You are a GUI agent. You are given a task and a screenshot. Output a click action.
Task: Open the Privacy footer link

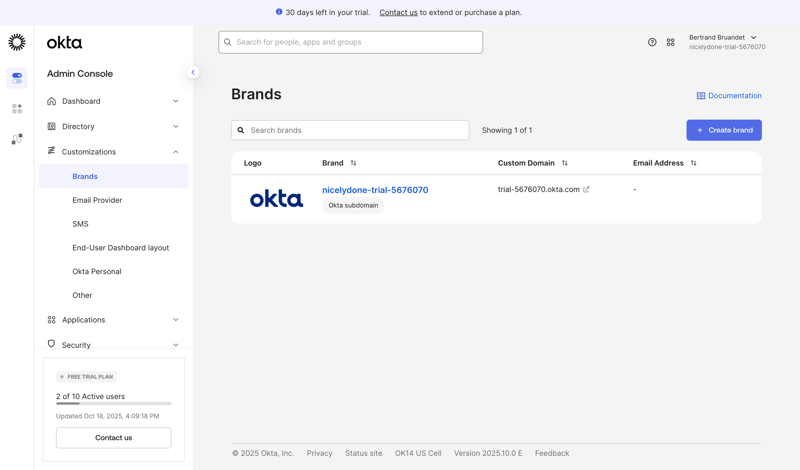click(319, 453)
